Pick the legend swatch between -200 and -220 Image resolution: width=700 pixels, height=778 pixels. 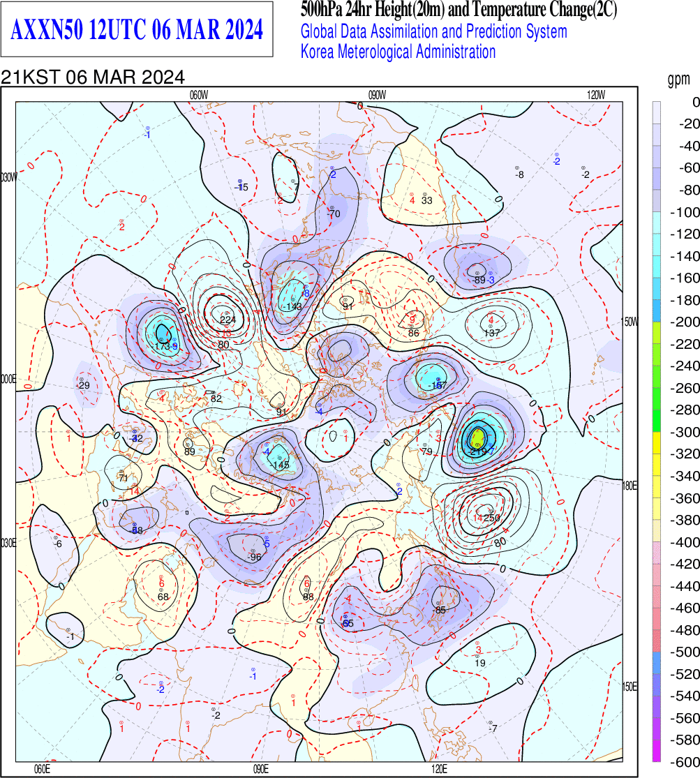[656, 333]
